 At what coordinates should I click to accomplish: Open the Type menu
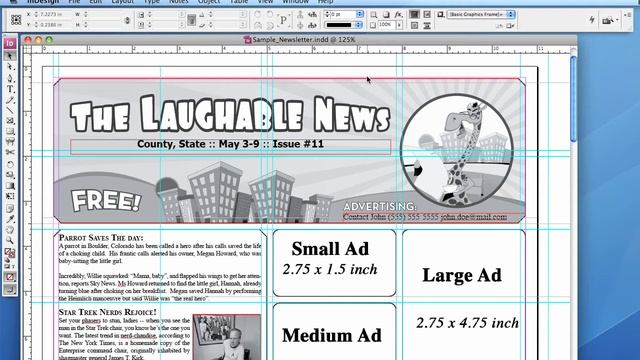[x=151, y=2]
